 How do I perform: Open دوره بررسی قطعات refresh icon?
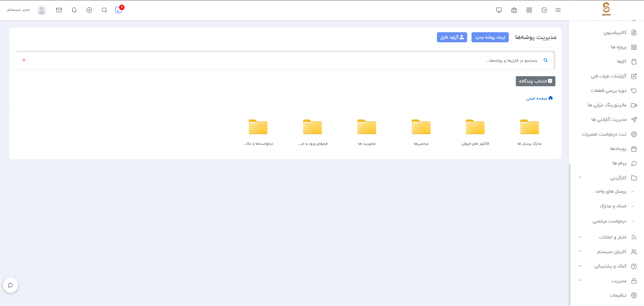point(634,91)
